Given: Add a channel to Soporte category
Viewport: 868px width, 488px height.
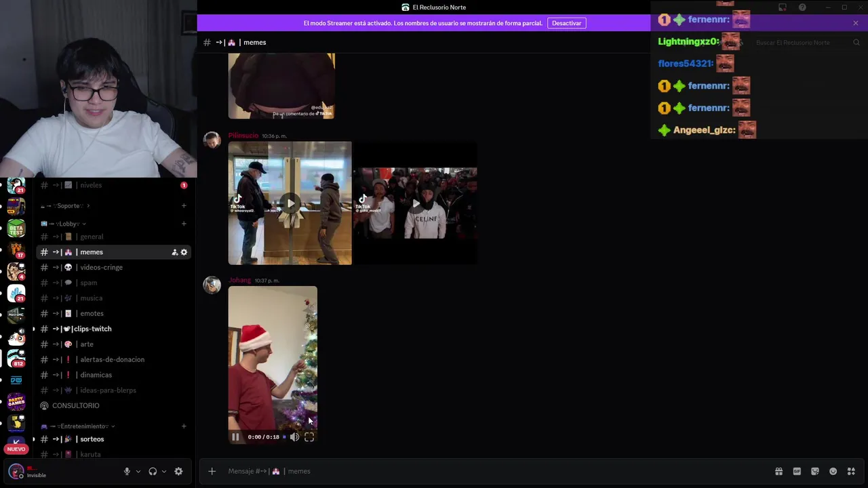Looking at the screenshot, I should click(x=184, y=205).
